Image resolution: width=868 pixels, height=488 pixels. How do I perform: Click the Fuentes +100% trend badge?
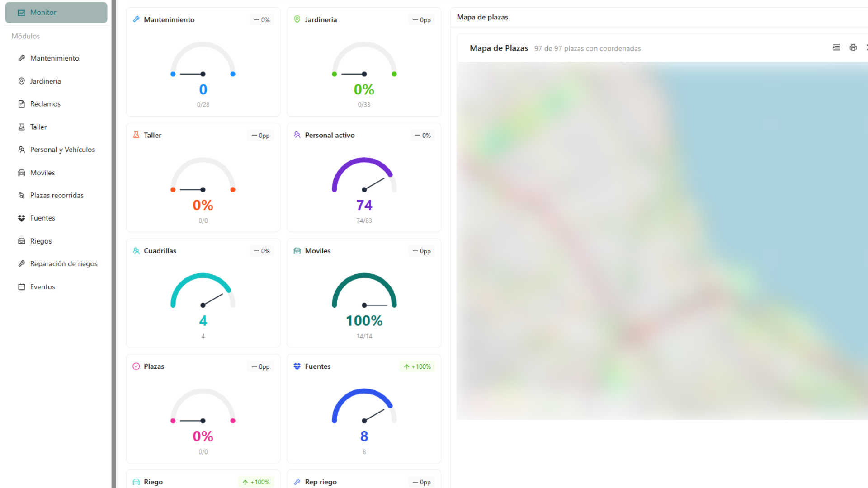coord(417,366)
